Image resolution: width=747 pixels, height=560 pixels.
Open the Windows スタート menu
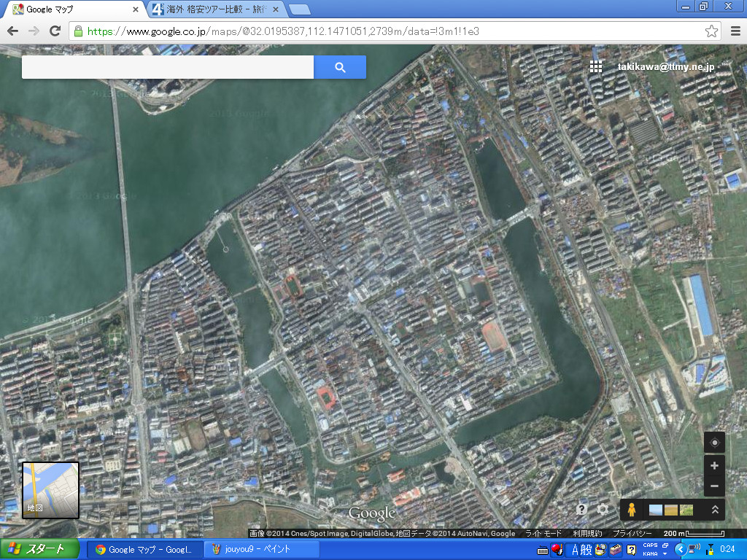click(39, 549)
